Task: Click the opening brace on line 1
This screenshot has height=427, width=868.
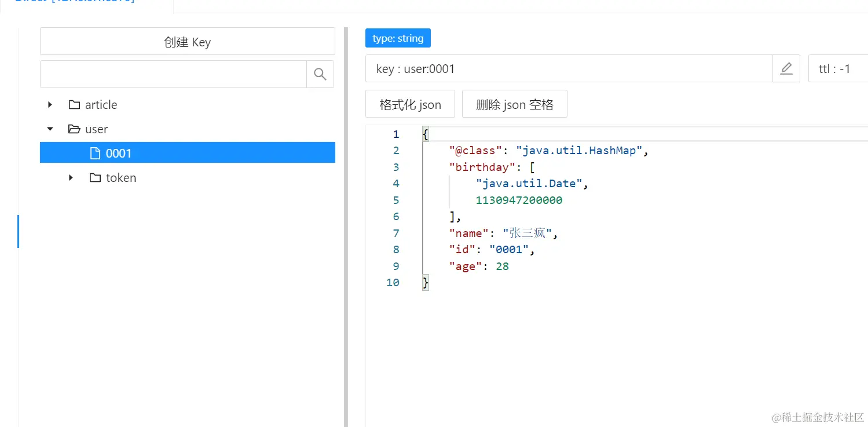Action: tap(426, 134)
